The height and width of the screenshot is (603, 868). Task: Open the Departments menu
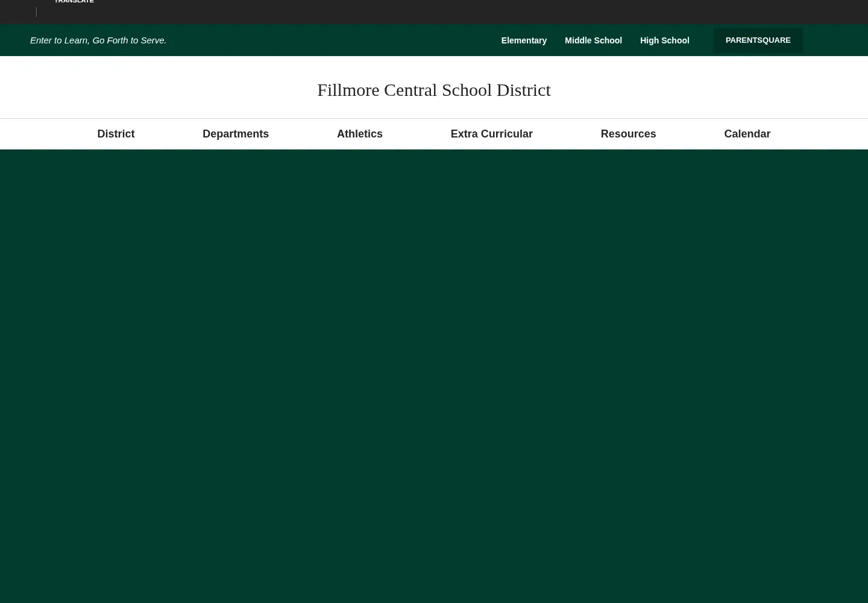click(236, 134)
